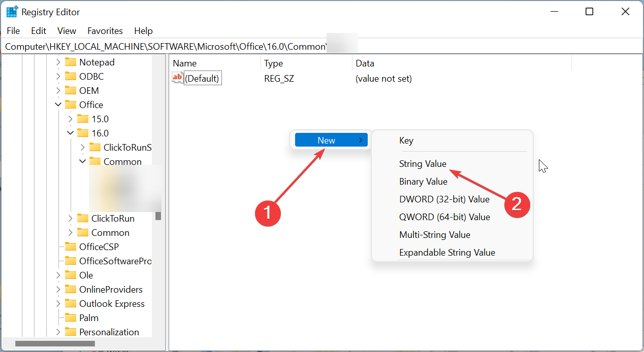Viewport: 644px width, 352px height.
Task: Open the Help menu
Action: (143, 31)
